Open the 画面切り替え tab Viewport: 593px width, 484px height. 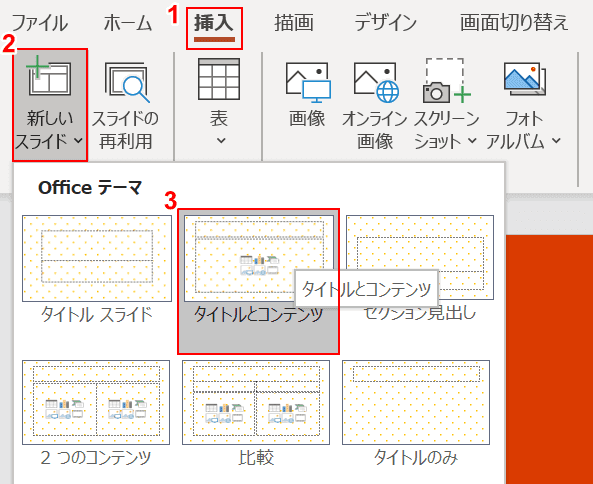coord(514,23)
